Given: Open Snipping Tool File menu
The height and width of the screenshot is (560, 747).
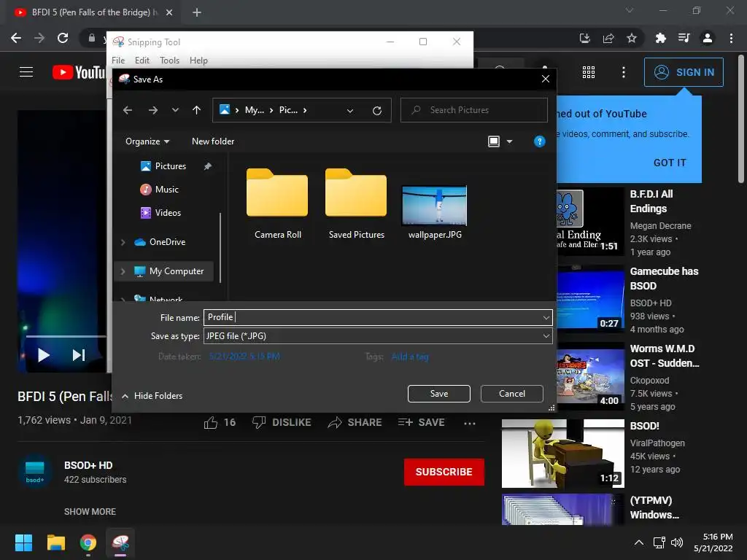Looking at the screenshot, I should click(x=118, y=61).
